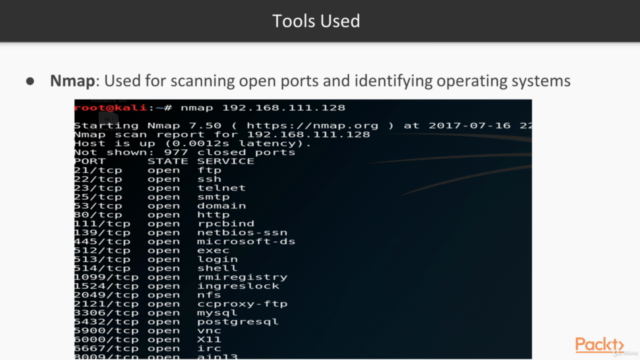
Task: Click the '111/tcp open rpcbind' row
Action: click(x=164, y=224)
